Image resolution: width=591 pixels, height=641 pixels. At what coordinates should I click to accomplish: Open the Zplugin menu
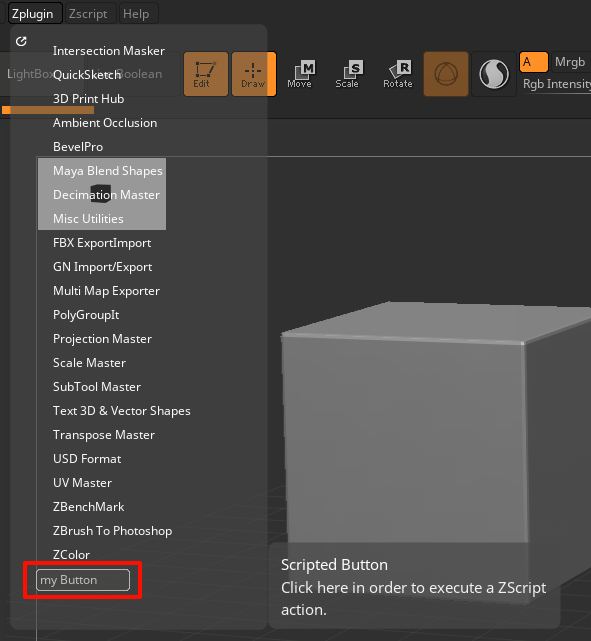coord(33,14)
